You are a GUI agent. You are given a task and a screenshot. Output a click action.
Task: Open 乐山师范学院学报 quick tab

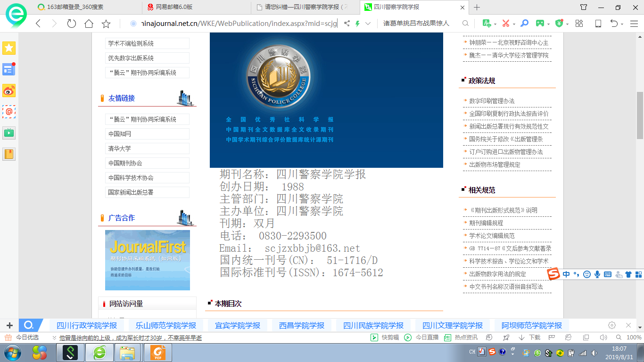(x=166, y=325)
